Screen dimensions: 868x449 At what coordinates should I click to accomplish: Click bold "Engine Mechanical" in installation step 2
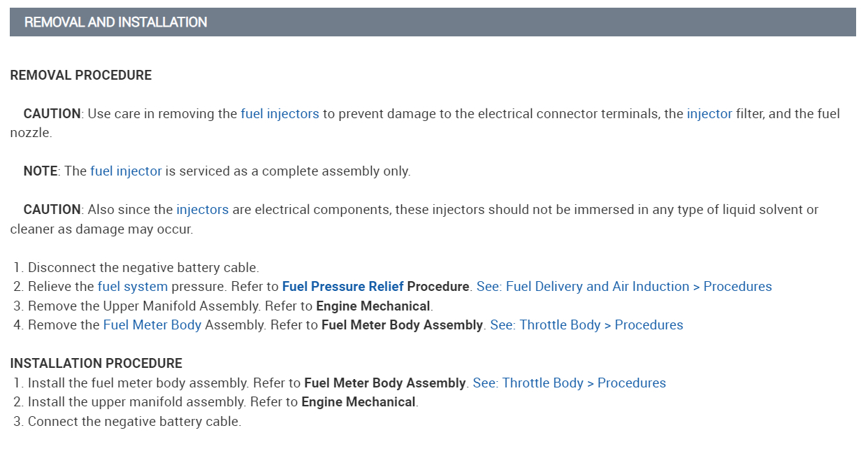coord(358,402)
